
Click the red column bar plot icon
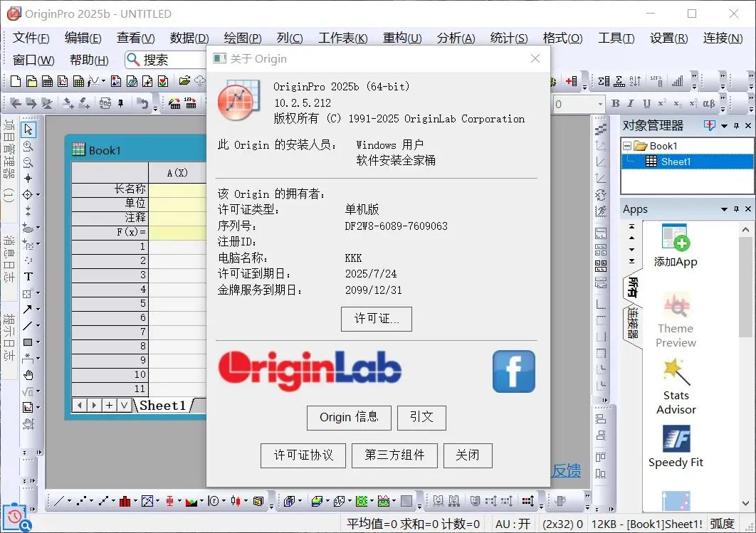tap(125, 501)
